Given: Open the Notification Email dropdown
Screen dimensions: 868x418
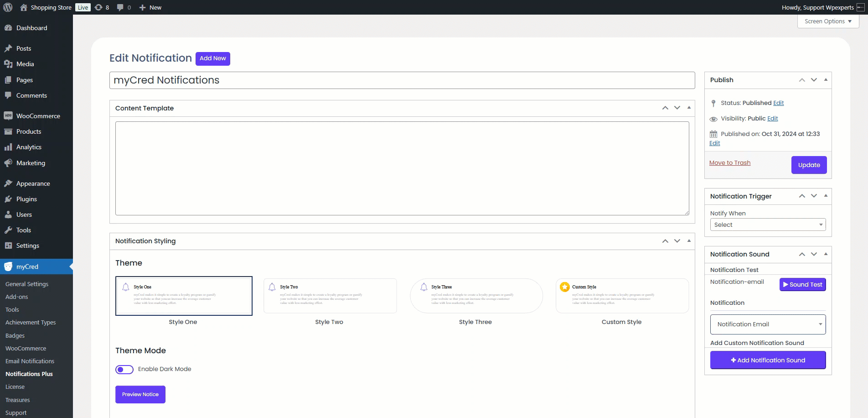Looking at the screenshot, I should click(x=768, y=324).
